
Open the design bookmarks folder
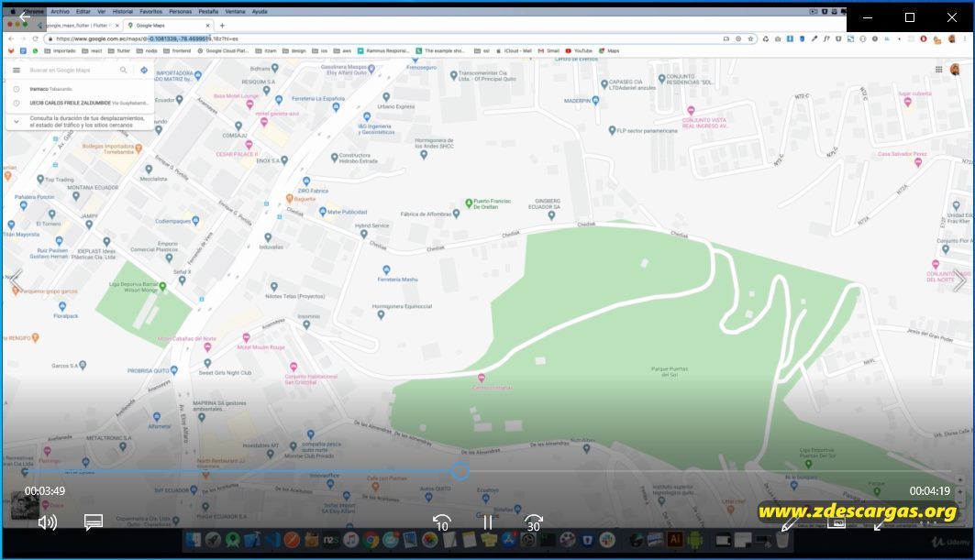coord(294,51)
